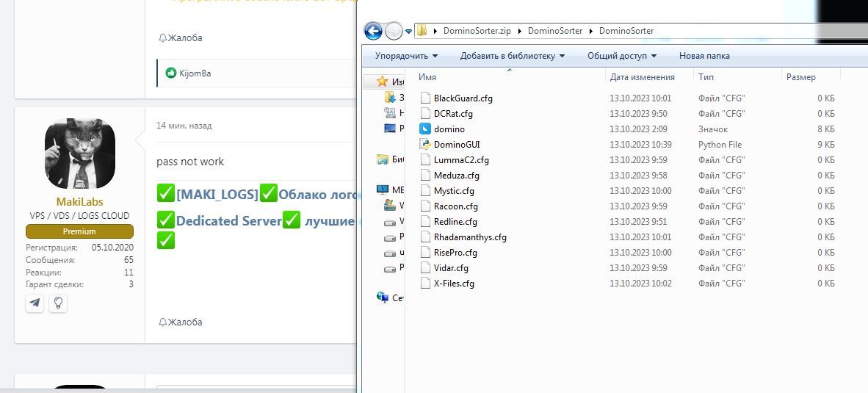Open recent locations dropdown arrow
Viewport: 868px width, 393px height.
pyautogui.click(x=408, y=32)
